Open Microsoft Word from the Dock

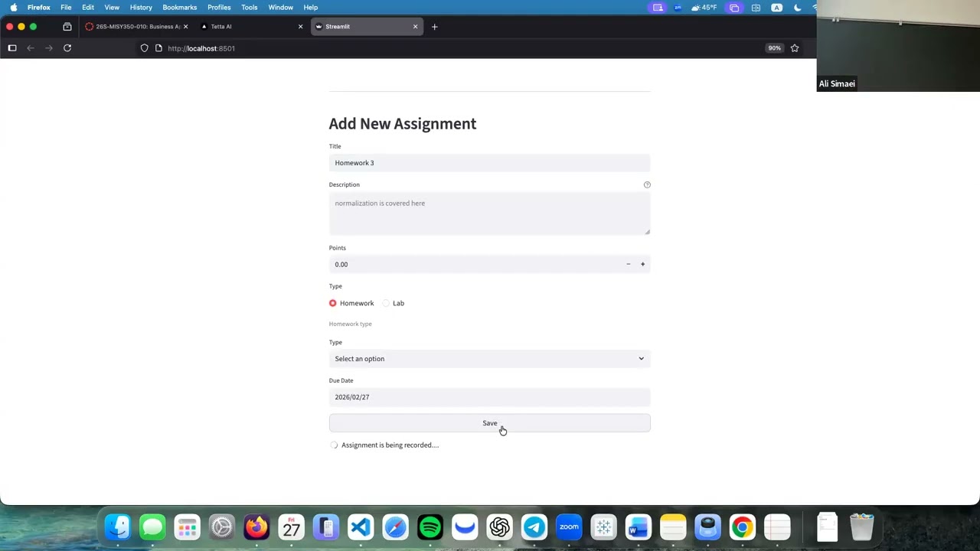pos(639,527)
